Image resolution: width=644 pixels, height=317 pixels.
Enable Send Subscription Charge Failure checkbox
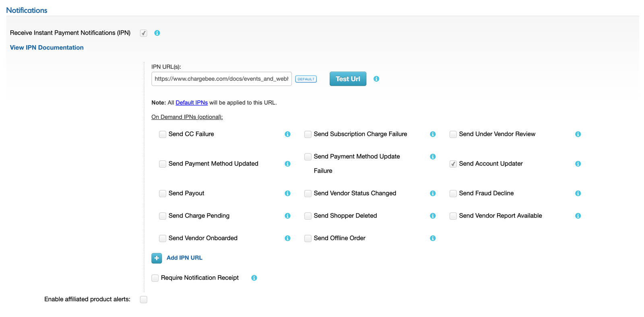308,134
